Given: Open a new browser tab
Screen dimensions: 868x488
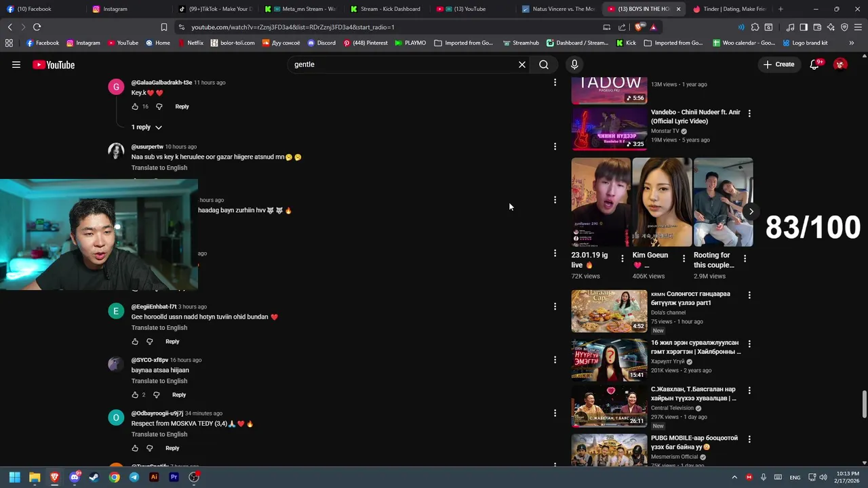Looking at the screenshot, I should 781,9.
